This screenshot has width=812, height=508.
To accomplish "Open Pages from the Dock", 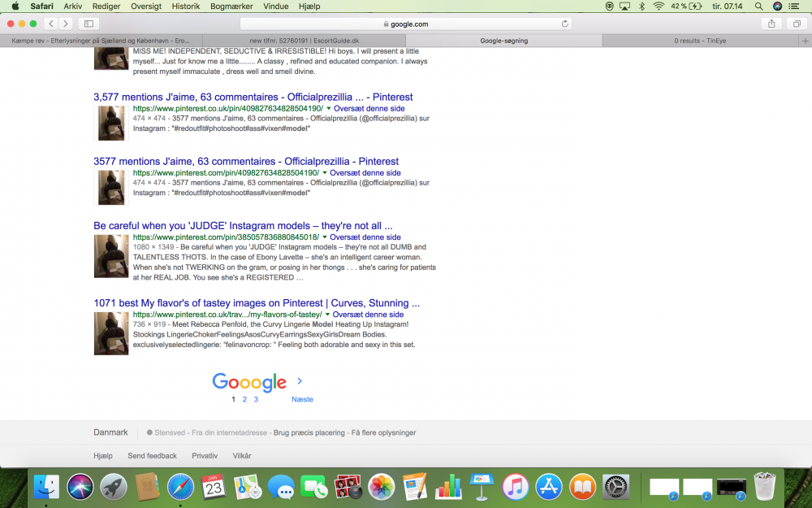I will pyautogui.click(x=415, y=487).
